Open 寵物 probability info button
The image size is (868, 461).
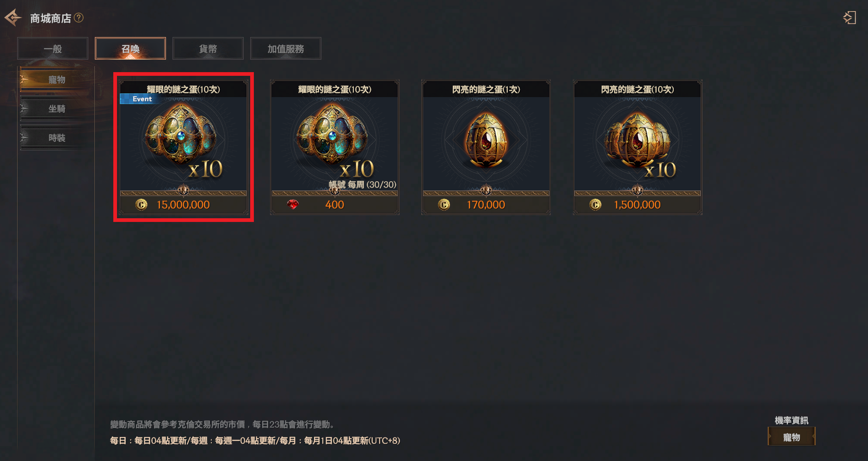(x=791, y=437)
